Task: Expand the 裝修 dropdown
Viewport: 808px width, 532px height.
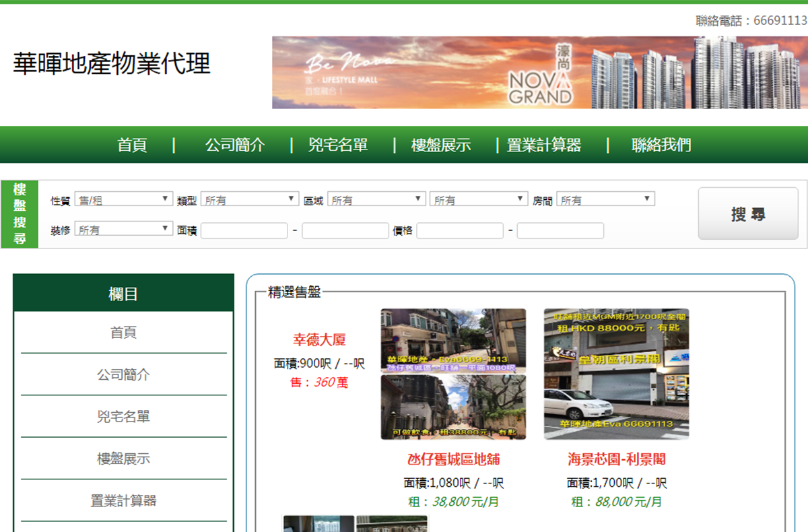Action: (124, 229)
